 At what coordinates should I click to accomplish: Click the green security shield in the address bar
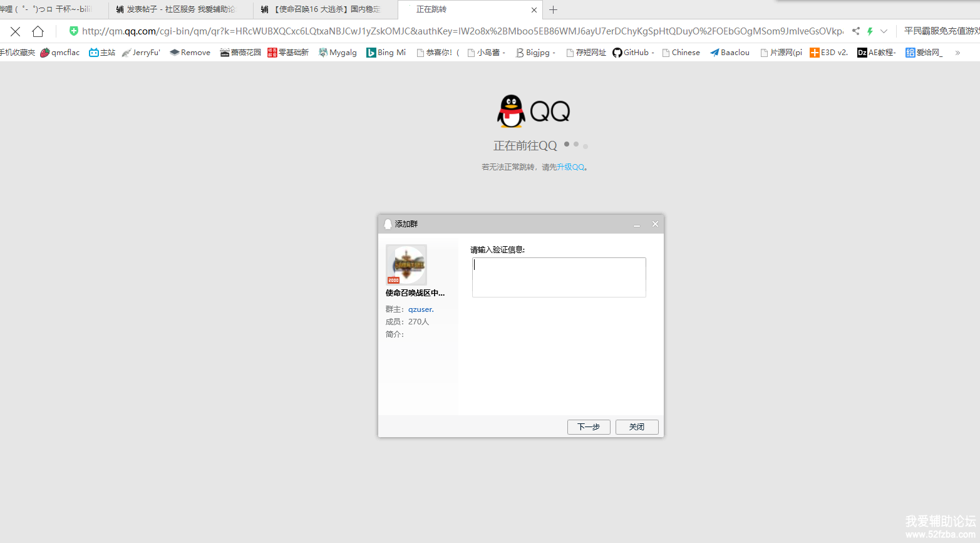click(74, 31)
